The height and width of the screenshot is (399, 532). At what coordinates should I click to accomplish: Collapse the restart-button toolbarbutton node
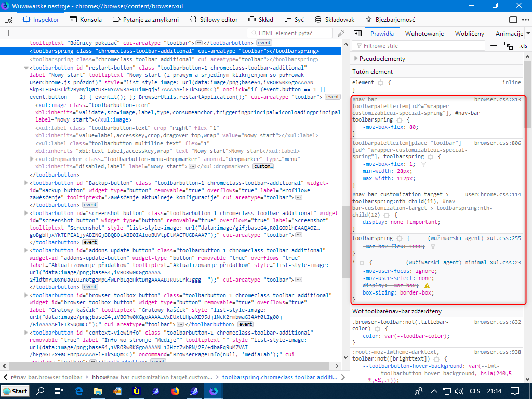[x=26, y=68]
